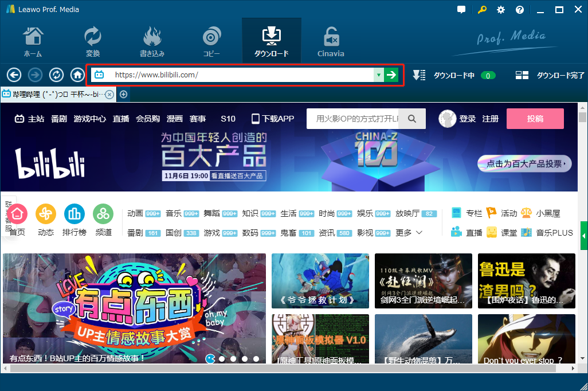Click the browser forward arrow

point(36,75)
